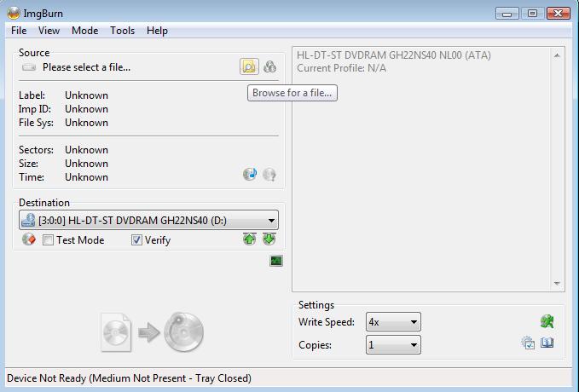Click the 'Copies:' label
579x392 pixels.
pos(315,345)
